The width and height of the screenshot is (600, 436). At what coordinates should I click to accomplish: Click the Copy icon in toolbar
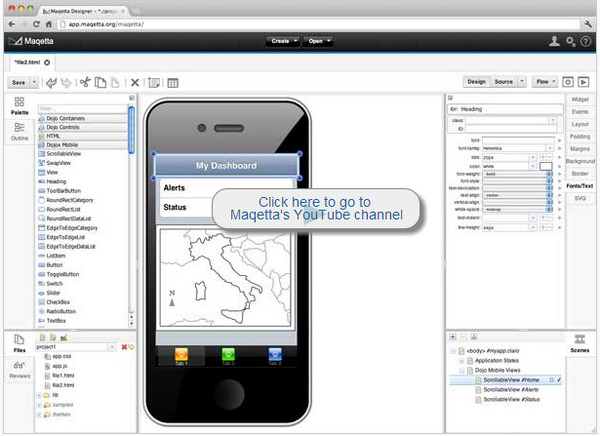point(100,82)
